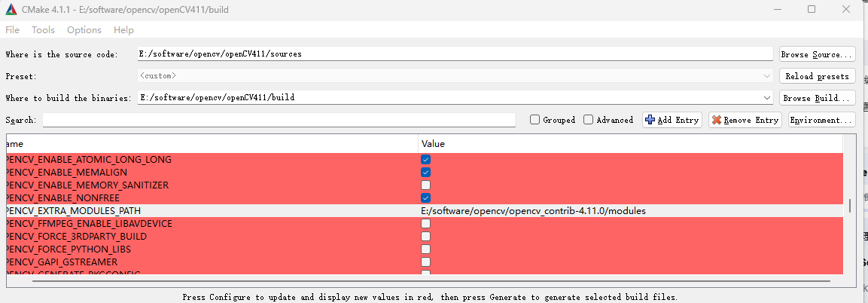The height and width of the screenshot is (303, 868).
Task: Click the vertical scrollbar of the cache list
Action: click(x=850, y=206)
